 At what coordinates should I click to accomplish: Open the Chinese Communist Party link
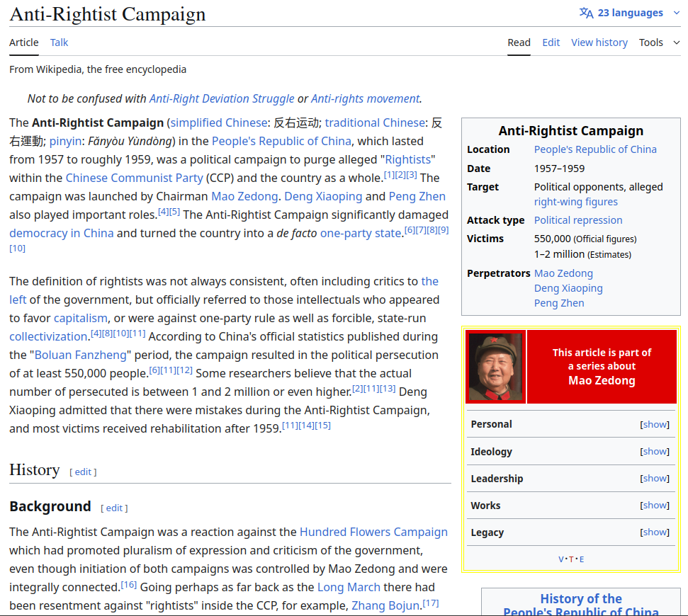134,178
